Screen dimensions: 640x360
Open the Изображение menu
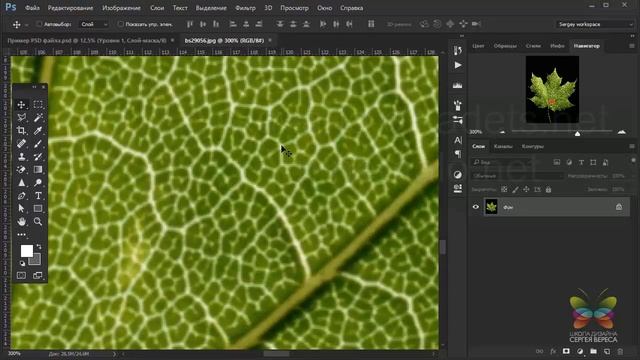pos(121,8)
